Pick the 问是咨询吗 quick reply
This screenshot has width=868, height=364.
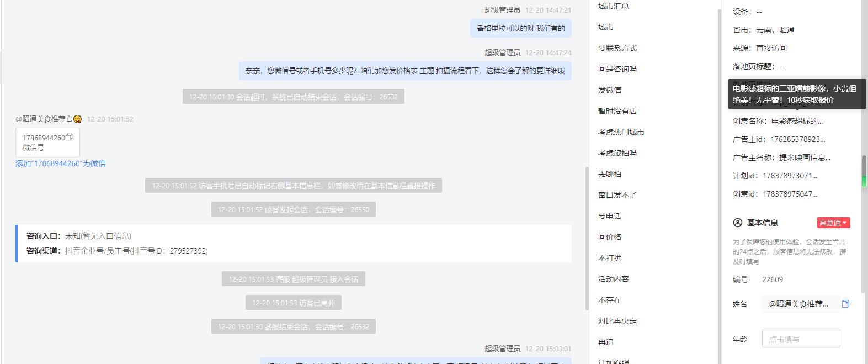pos(617,69)
